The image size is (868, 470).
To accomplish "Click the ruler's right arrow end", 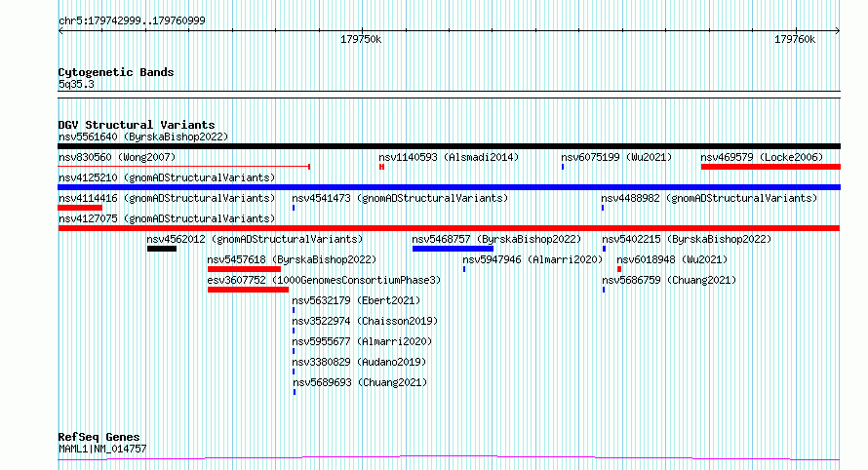I will [838, 31].
